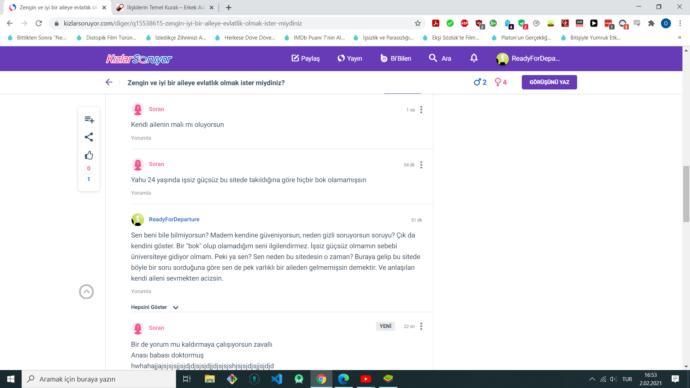Open the ReadyForDepa... profile menu
Viewport: 690px width, 388px height.
click(x=528, y=58)
